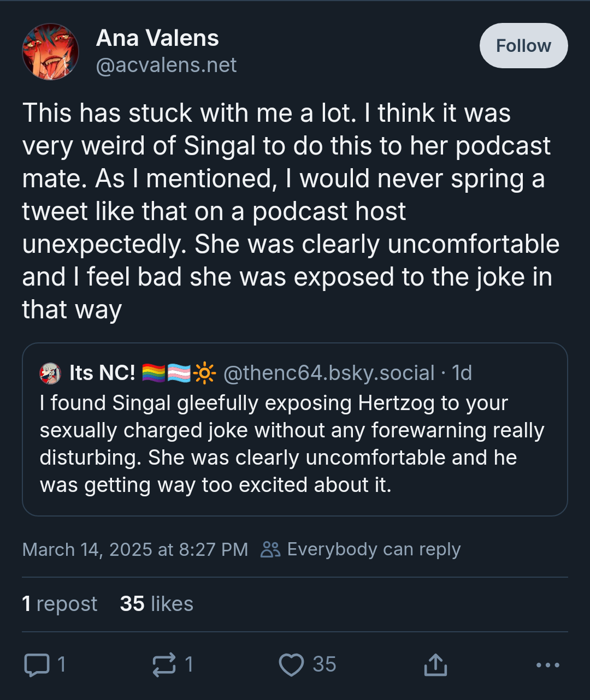This screenshot has height=700, width=590.
Task: Repost this post via arrows icon
Action: [164, 665]
